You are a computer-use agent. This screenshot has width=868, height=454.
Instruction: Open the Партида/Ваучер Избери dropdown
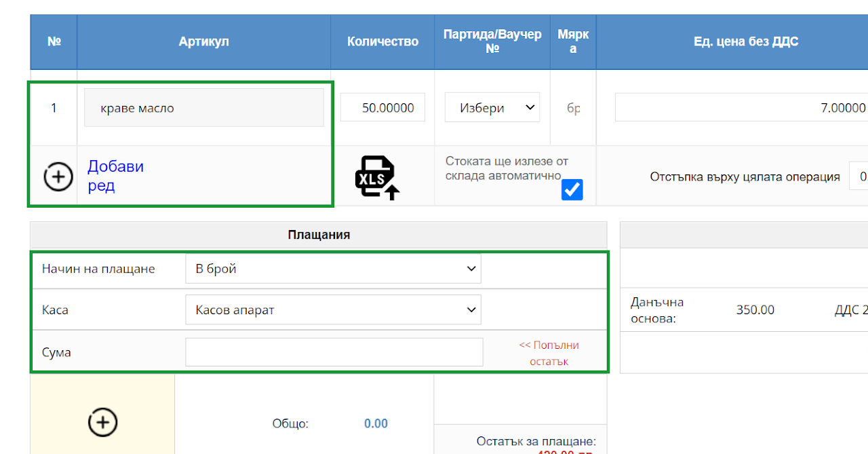(492, 107)
